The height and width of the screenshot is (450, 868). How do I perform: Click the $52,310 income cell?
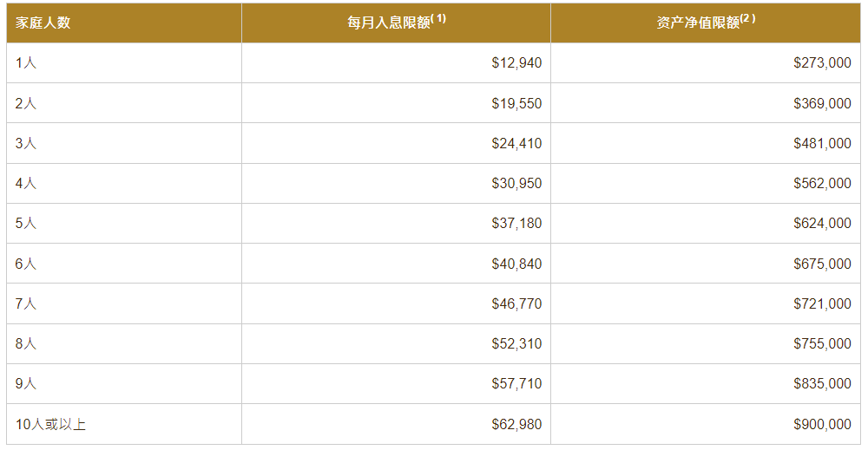coord(516,344)
